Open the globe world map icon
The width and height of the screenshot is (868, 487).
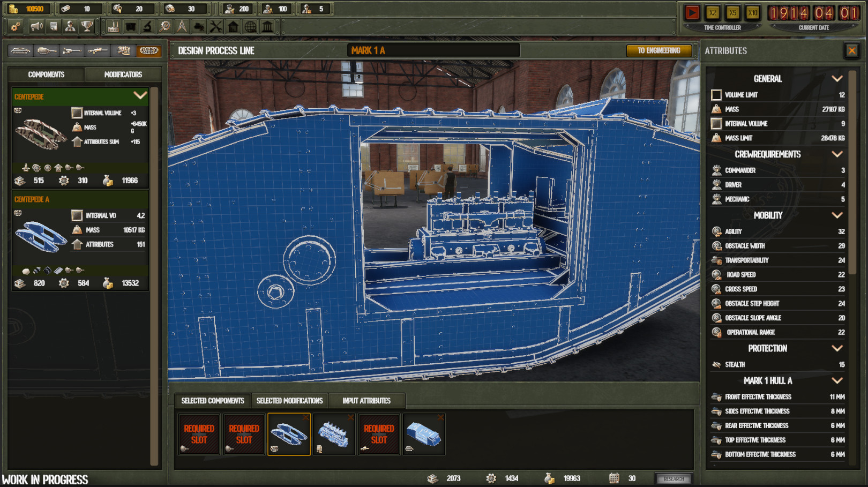pos(250,26)
